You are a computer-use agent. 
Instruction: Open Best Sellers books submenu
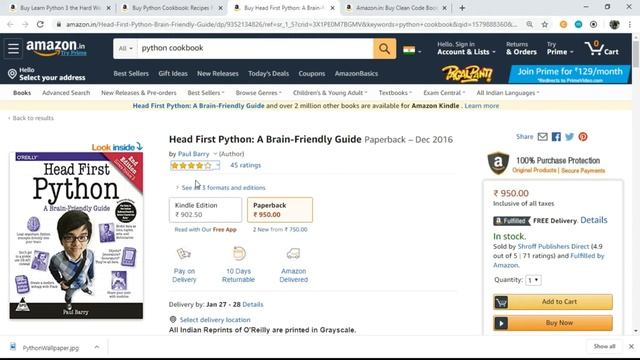206,93
